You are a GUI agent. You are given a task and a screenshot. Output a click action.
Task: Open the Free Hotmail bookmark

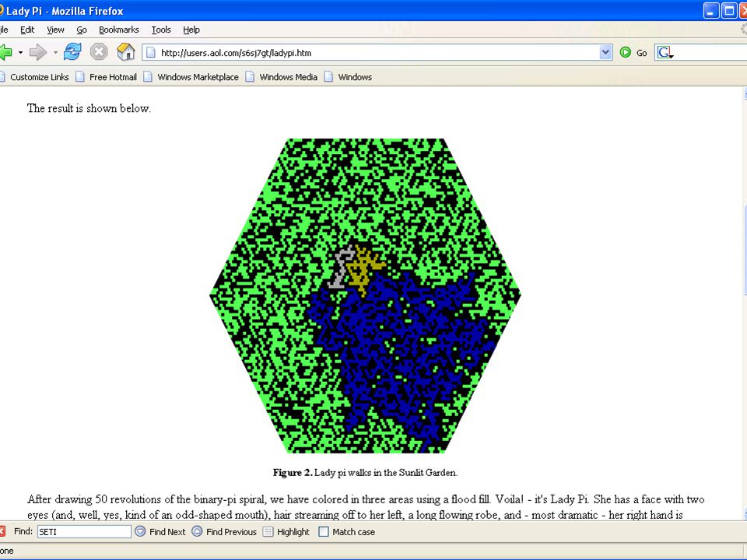pyautogui.click(x=107, y=77)
